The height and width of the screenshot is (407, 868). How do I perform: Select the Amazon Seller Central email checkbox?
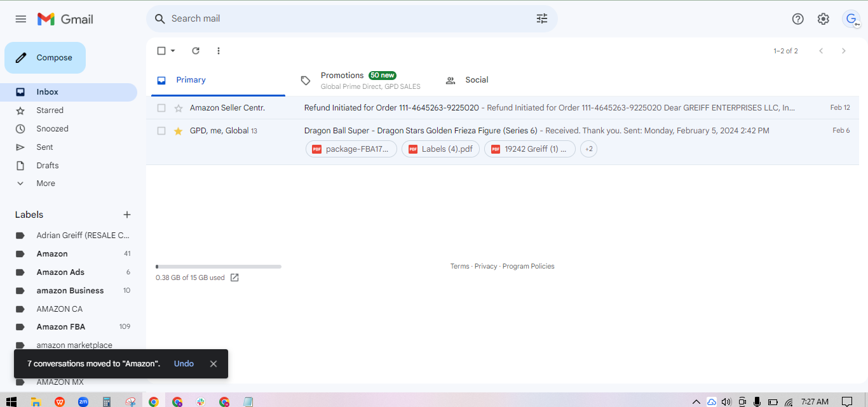click(161, 108)
